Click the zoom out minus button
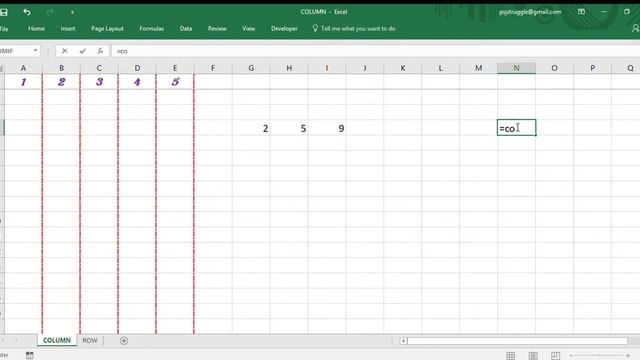 click(x=571, y=356)
